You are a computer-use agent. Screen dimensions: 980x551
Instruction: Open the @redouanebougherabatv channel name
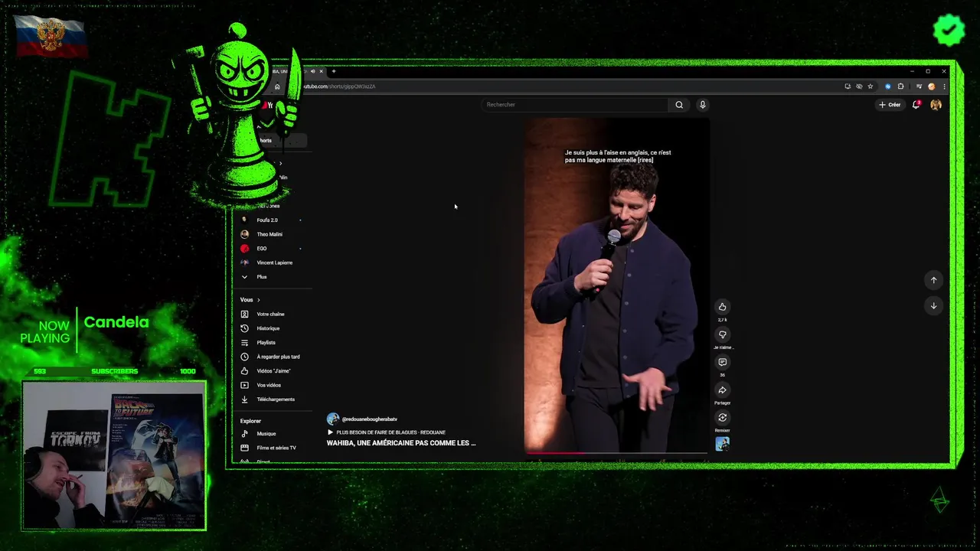370,419
